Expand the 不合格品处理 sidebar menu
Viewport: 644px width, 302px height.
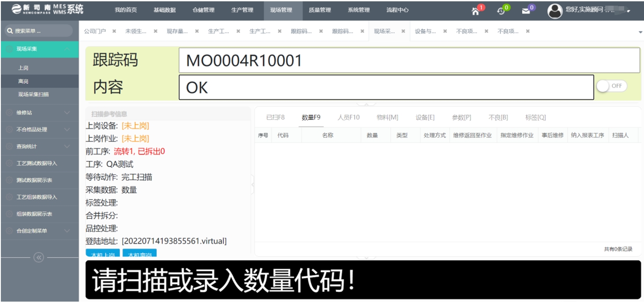tap(67, 130)
